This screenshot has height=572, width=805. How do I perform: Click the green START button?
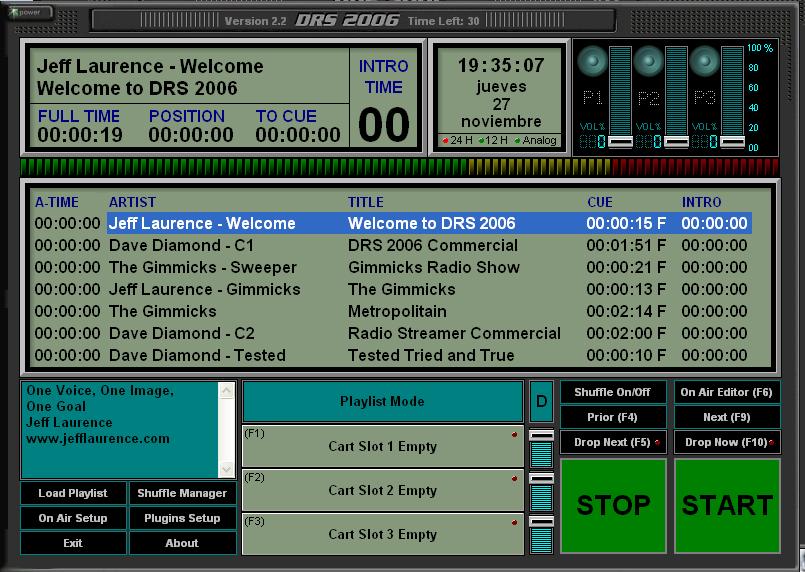[x=727, y=505]
